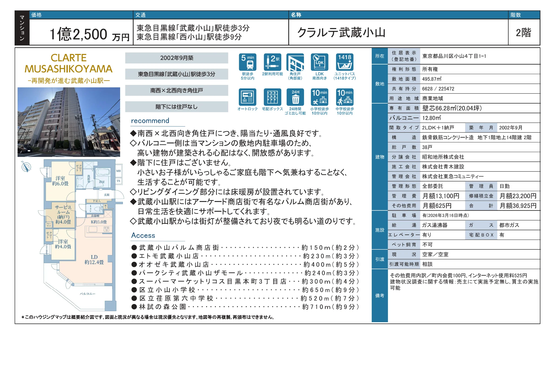Click the balcony area 12.80㎡
555x392 pixels.
tap(432, 118)
